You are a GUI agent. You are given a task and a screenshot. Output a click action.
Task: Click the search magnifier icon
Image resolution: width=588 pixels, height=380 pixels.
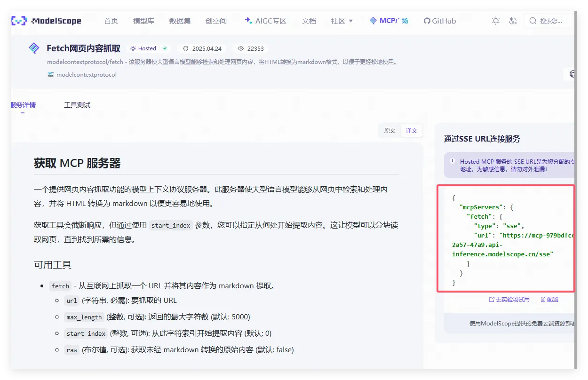pos(533,21)
